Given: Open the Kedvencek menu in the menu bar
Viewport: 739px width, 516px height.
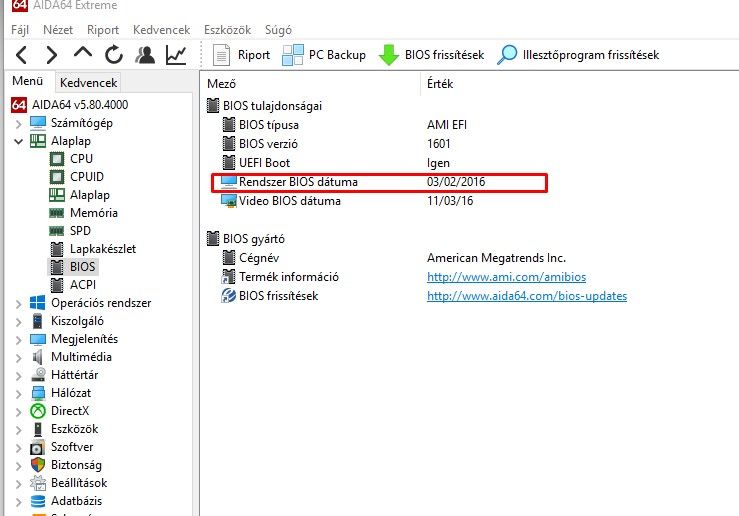Looking at the screenshot, I should pos(161,30).
